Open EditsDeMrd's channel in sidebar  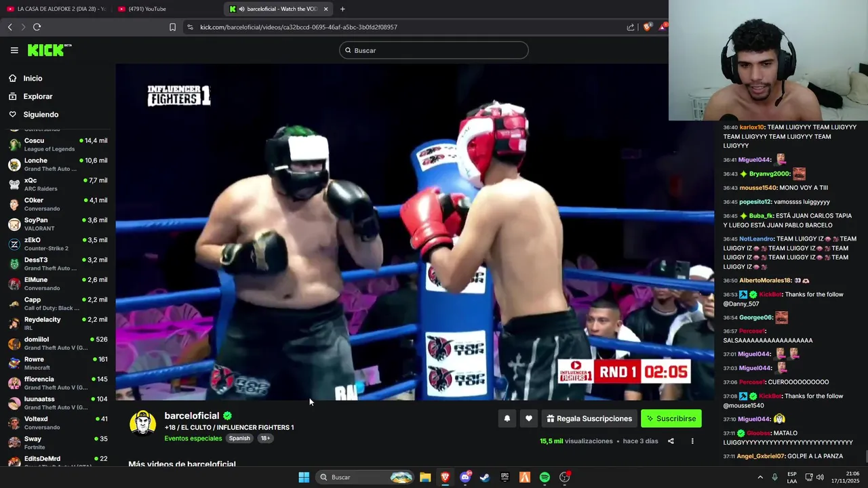point(58,462)
